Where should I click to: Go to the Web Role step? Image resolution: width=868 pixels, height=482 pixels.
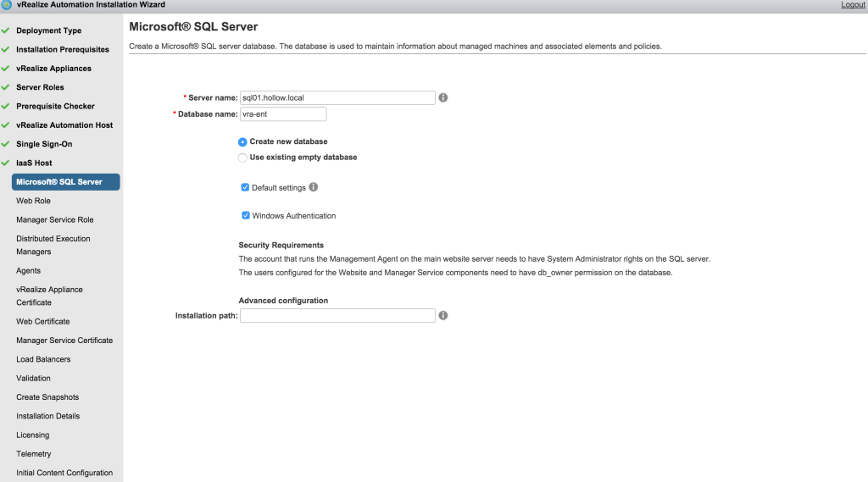[x=33, y=201]
